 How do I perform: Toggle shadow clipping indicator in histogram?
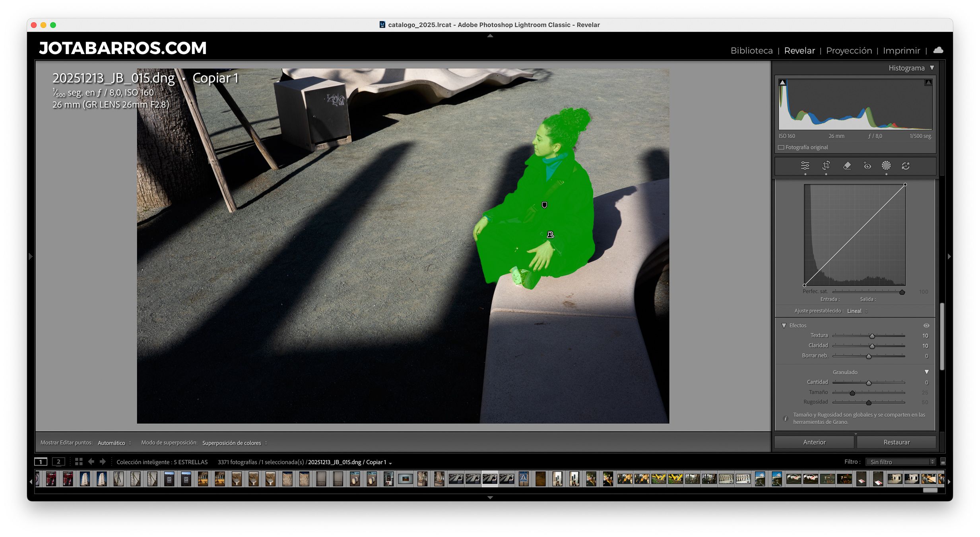pyautogui.click(x=782, y=83)
